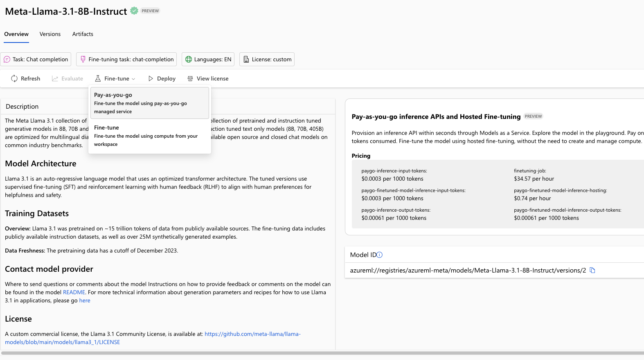644x360 pixels.
Task: Click the 'finetuning-job:' label
Action: point(530,171)
